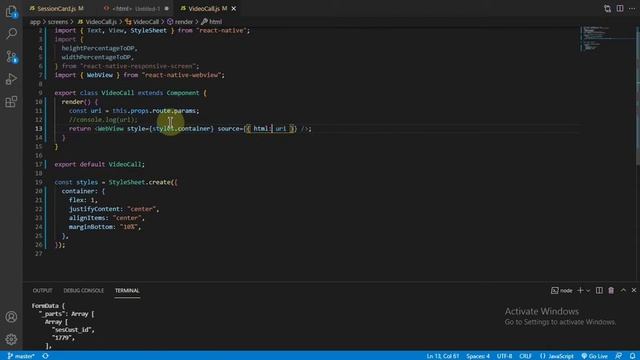Click export default VideoCall text
The height and width of the screenshot is (360, 640).
pyautogui.click(x=99, y=164)
